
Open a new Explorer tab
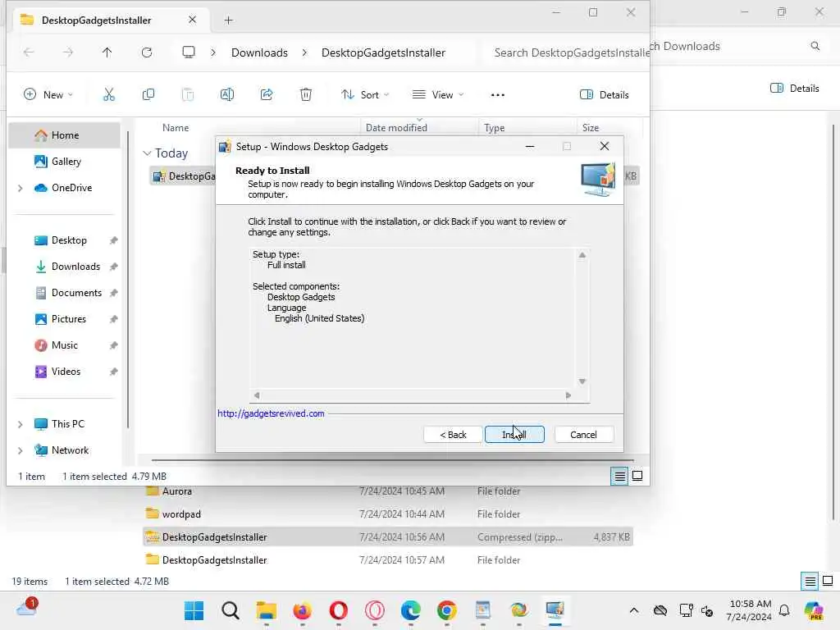click(x=229, y=21)
